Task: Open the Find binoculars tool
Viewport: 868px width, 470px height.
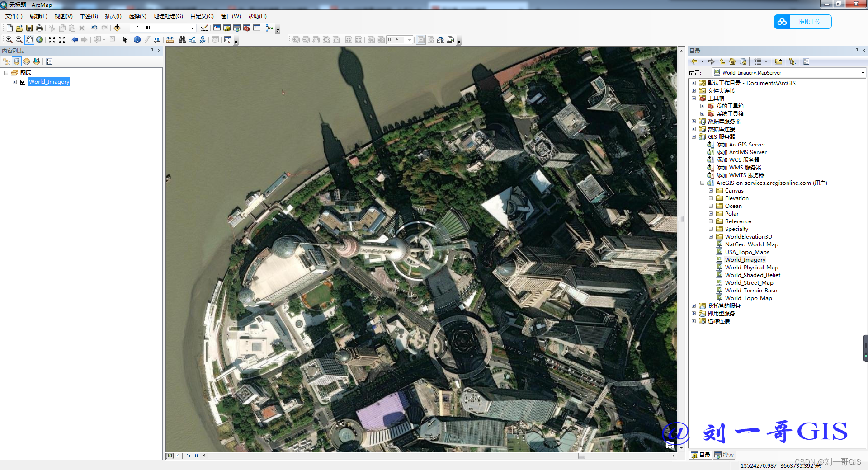Action: pyautogui.click(x=182, y=40)
